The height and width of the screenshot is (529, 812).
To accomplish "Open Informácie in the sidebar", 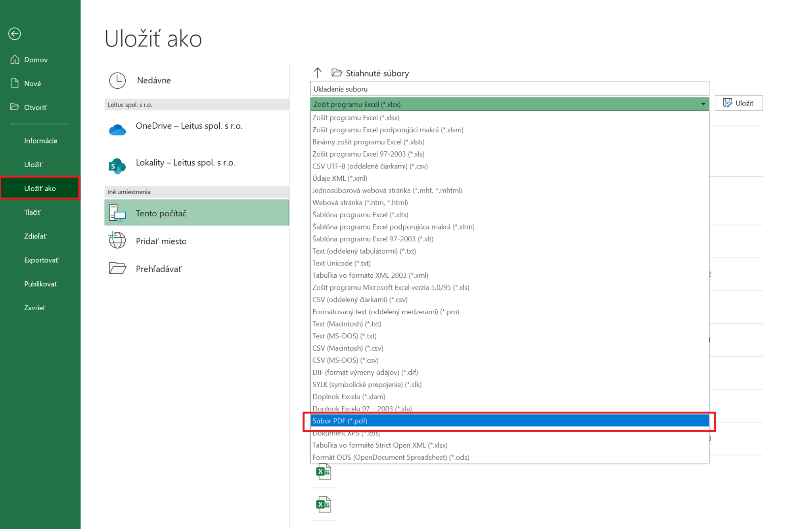I will pyautogui.click(x=40, y=141).
